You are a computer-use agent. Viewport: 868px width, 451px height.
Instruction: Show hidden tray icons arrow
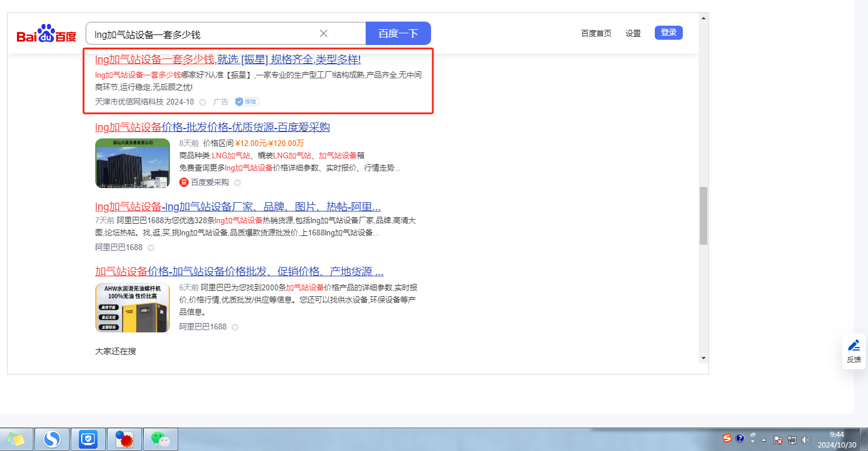[x=764, y=439]
